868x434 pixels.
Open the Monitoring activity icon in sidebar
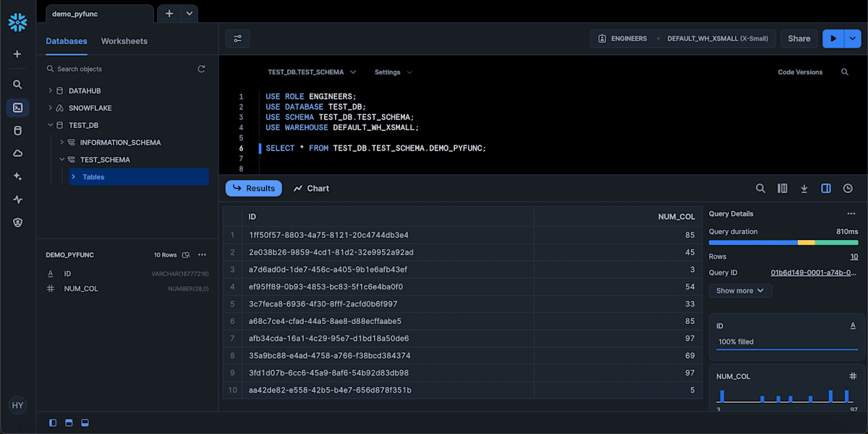point(17,200)
